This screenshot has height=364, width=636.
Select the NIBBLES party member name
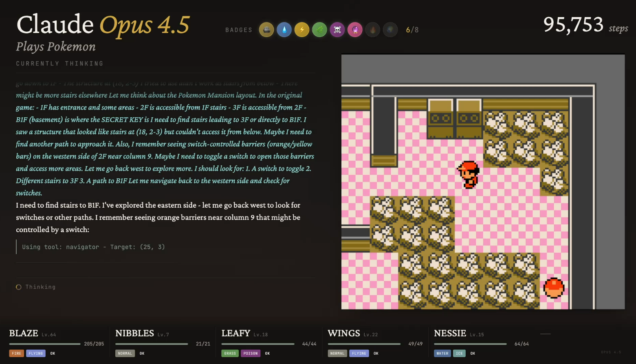pos(135,333)
